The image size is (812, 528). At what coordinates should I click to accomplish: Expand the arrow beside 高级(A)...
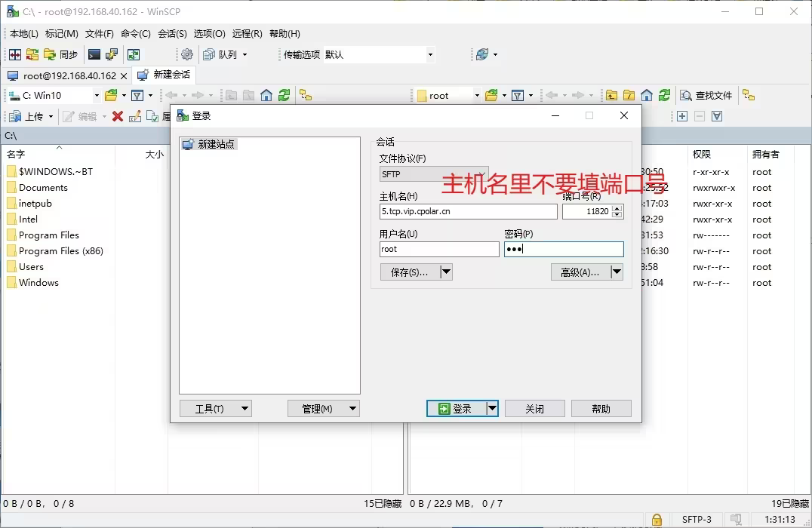(x=617, y=272)
